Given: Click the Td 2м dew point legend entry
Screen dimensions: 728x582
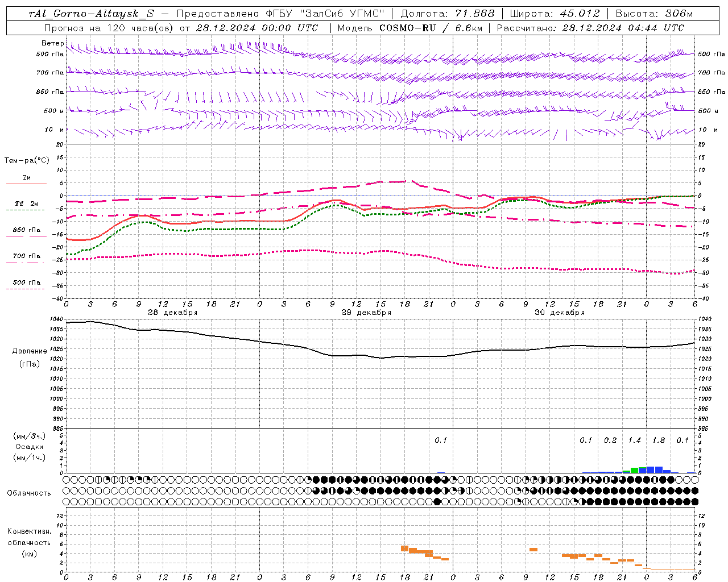Looking at the screenshot, I should click(27, 203).
